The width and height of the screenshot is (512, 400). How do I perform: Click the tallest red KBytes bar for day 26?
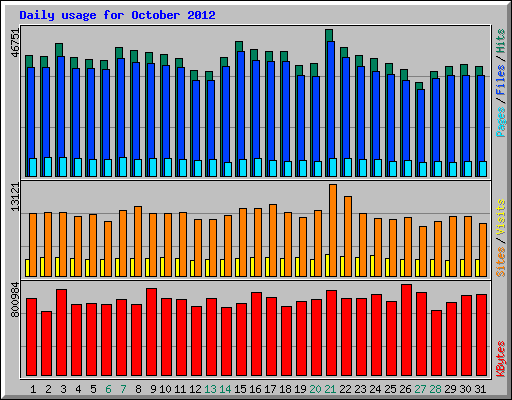point(406,330)
